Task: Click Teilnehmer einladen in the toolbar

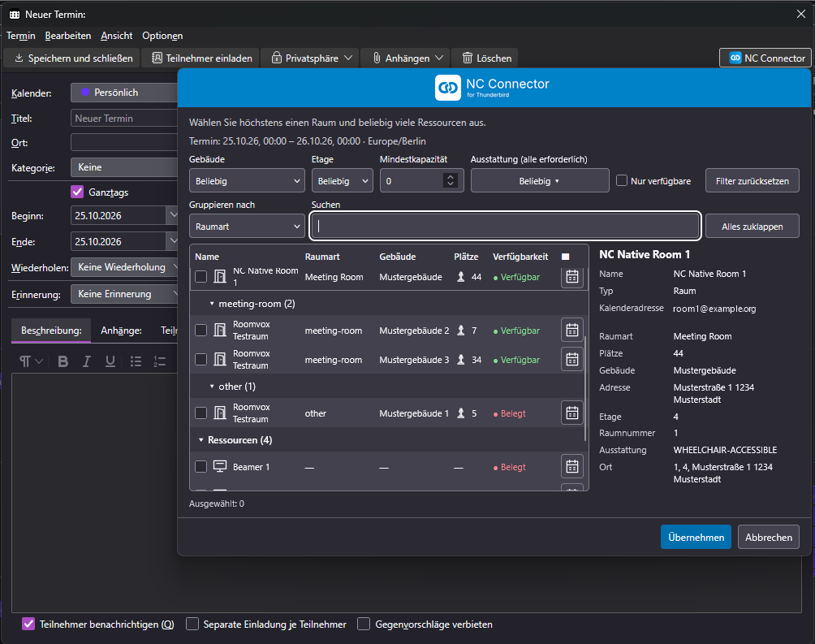Action: tap(201, 58)
